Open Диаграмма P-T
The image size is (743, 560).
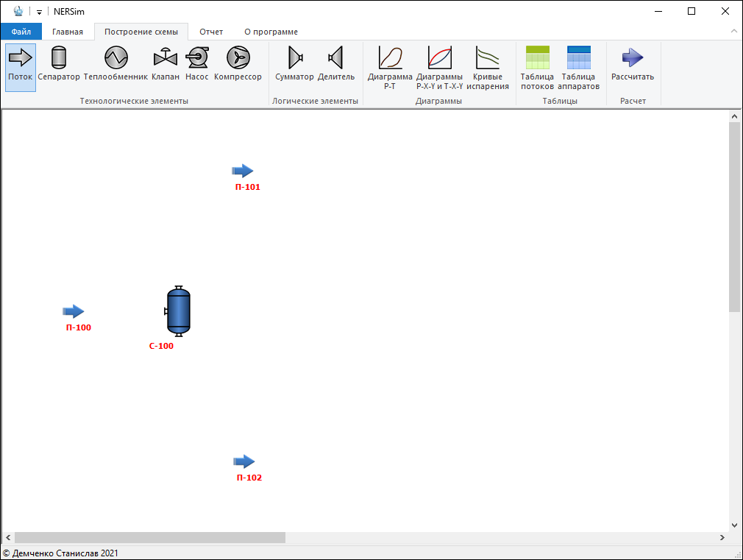pos(390,68)
